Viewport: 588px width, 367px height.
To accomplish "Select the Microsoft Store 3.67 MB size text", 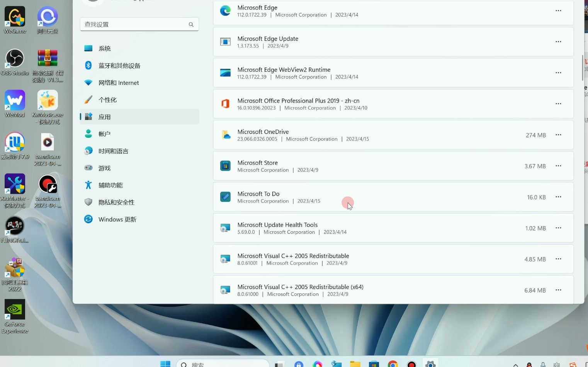I will (x=535, y=166).
